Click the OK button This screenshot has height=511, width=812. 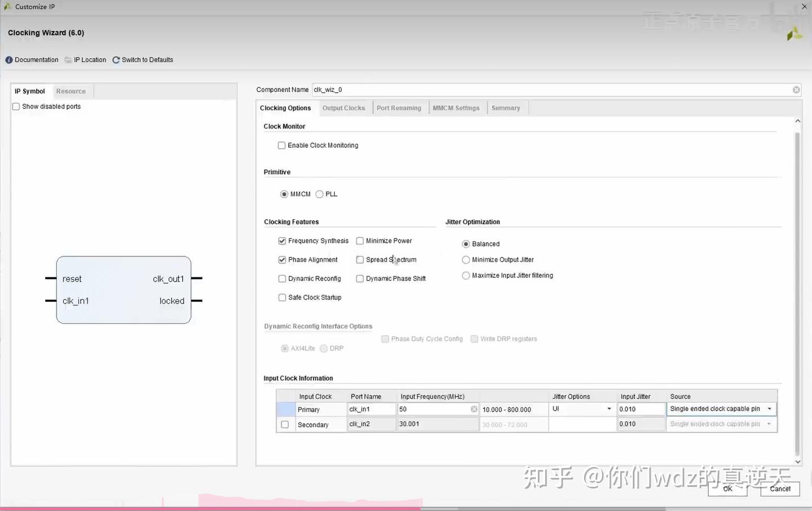click(727, 489)
